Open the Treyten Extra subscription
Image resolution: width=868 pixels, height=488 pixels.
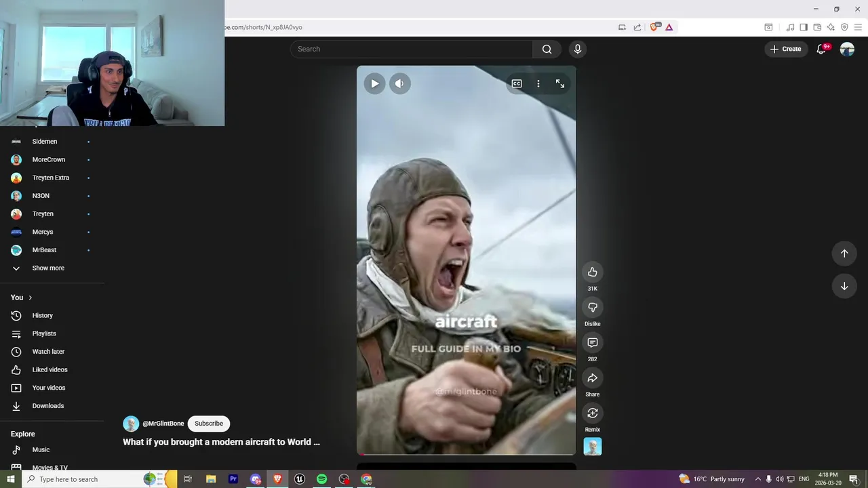[x=52, y=178]
